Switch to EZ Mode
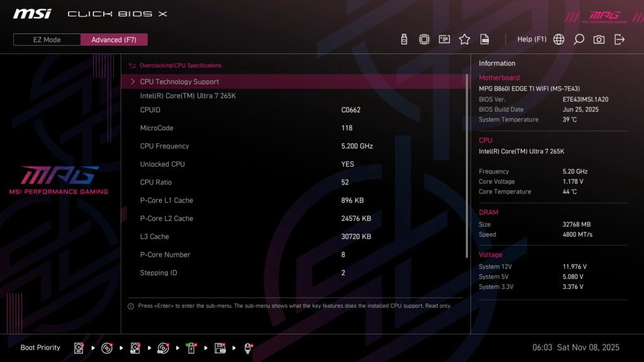 pos(47,40)
